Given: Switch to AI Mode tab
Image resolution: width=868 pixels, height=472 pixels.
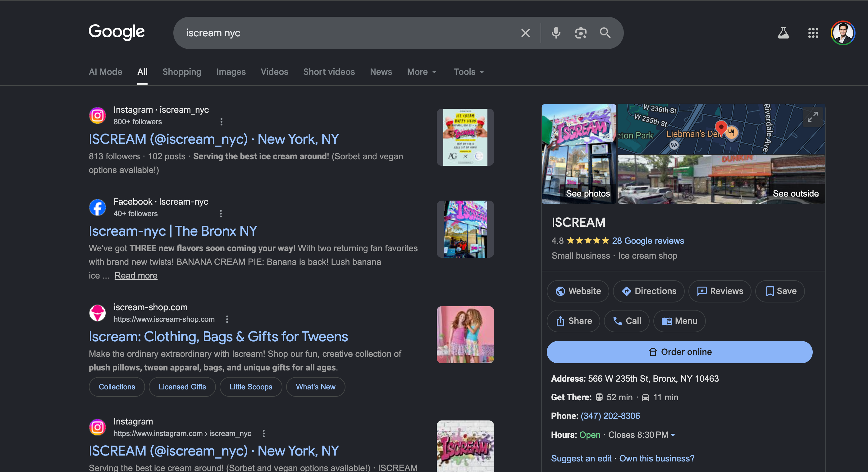Looking at the screenshot, I should pyautogui.click(x=105, y=72).
